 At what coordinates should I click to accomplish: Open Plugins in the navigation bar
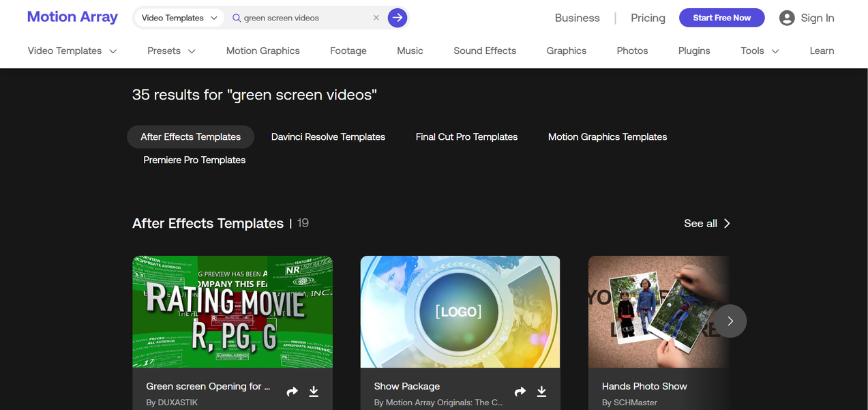coord(694,50)
